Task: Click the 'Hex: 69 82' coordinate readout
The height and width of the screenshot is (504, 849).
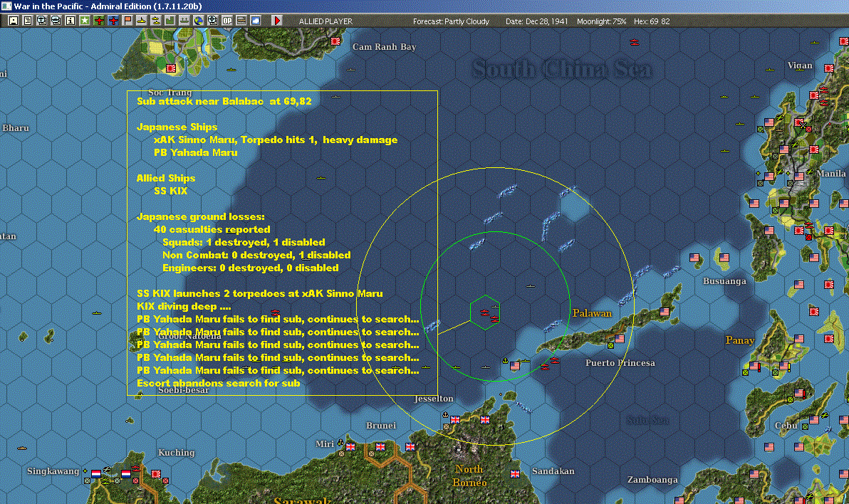Action: pos(652,21)
